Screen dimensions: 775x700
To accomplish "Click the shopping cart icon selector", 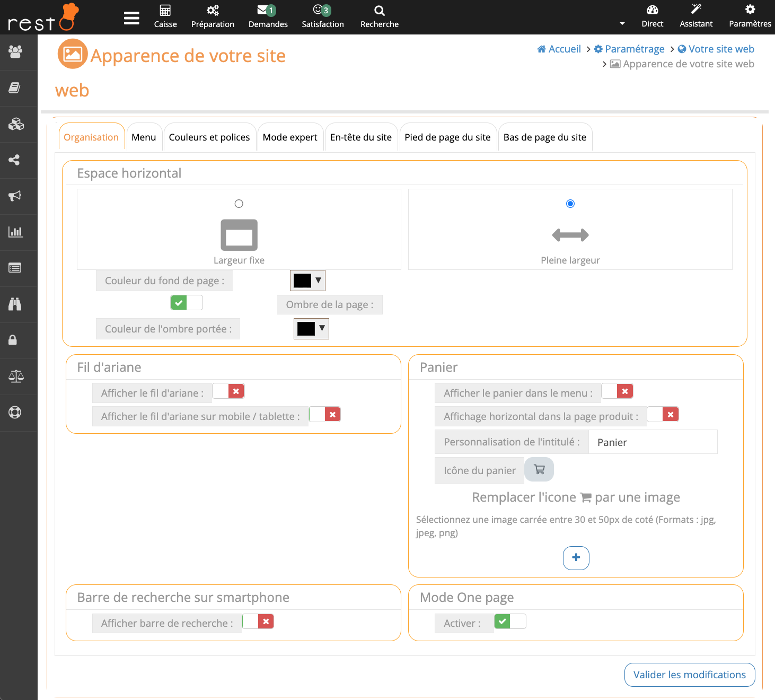I will [539, 469].
